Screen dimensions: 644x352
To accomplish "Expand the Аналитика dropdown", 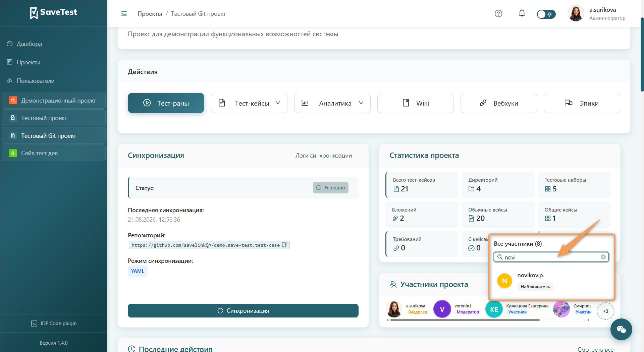I will click(332, 103).
